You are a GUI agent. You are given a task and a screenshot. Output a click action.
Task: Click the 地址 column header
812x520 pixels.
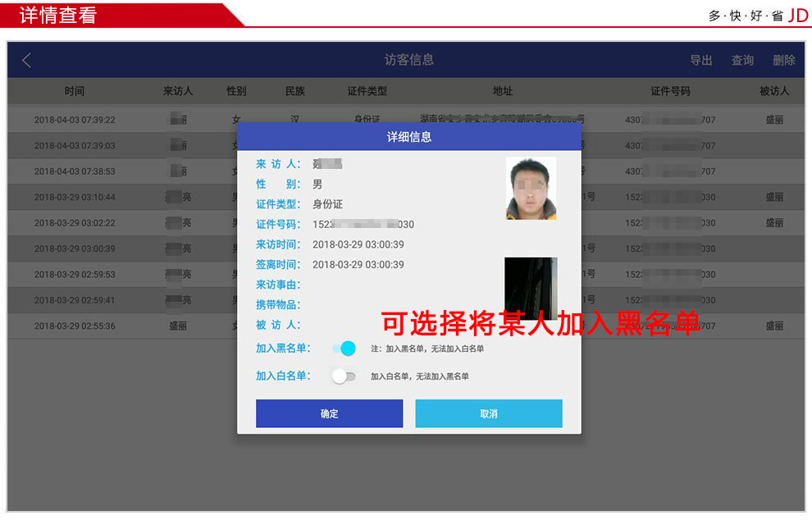502,91
